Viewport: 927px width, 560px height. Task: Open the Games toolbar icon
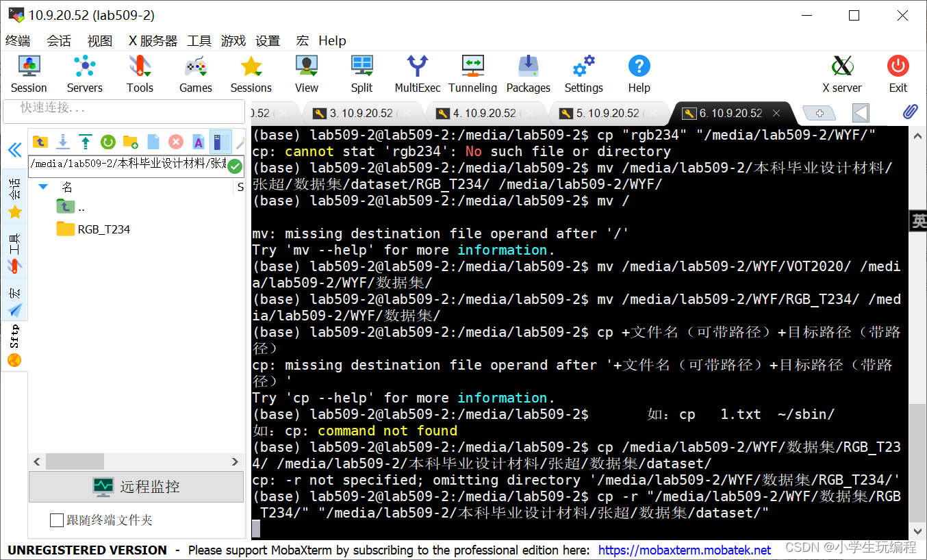point(196,73)
